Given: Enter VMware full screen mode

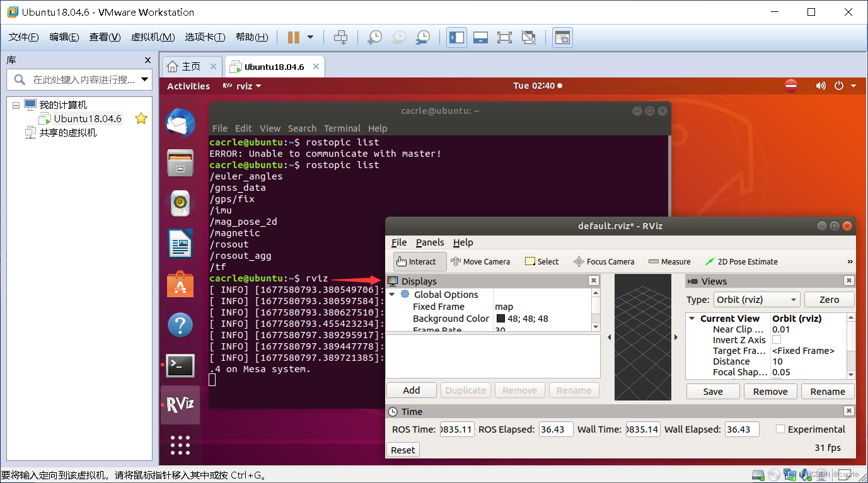Looking at the screenshot, I should (x=504, y=37).
